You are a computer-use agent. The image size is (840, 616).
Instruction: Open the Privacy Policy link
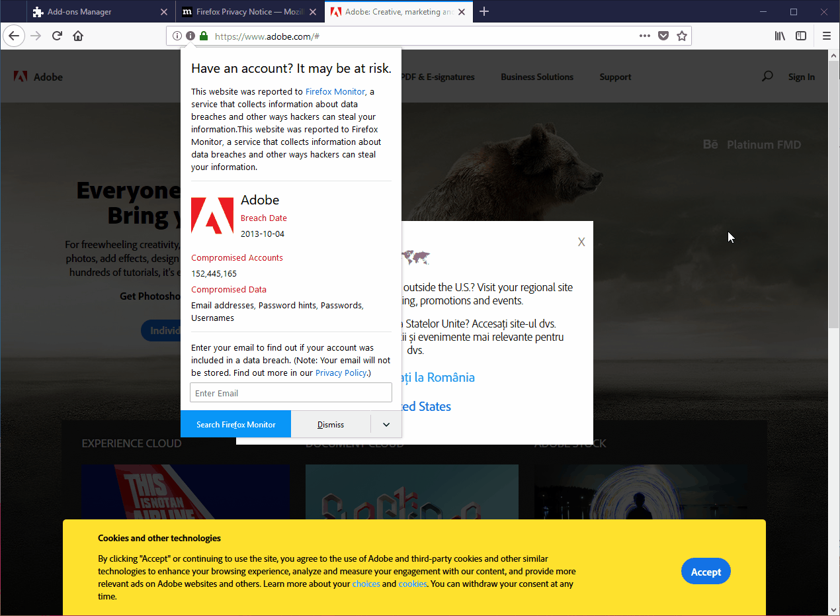click(x=341, y=373)
